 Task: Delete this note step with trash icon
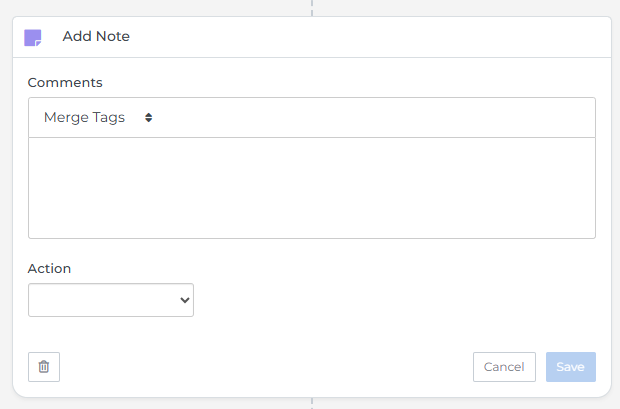point(44,367)
